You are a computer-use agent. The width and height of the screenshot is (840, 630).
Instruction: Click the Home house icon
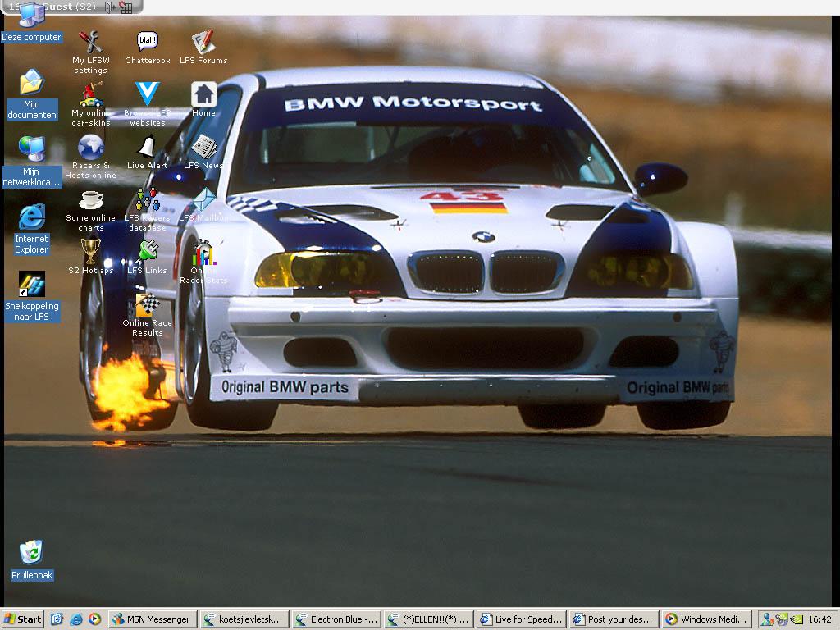click(x=204, y=94)
